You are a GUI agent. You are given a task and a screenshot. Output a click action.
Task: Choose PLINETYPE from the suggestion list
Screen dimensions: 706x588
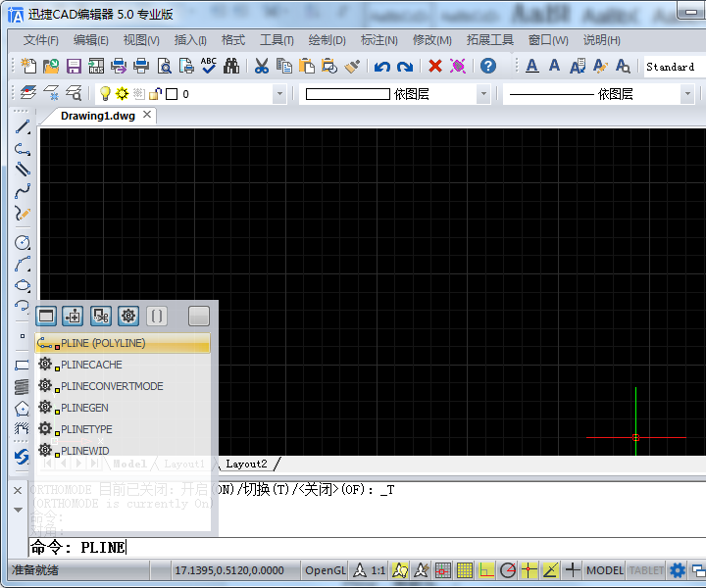tap(123, 429)
